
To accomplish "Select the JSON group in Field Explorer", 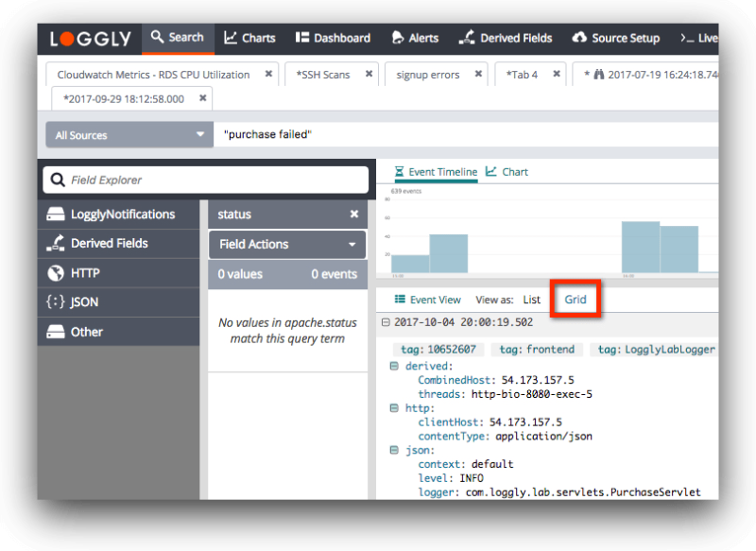I will [x=85, y=301].
